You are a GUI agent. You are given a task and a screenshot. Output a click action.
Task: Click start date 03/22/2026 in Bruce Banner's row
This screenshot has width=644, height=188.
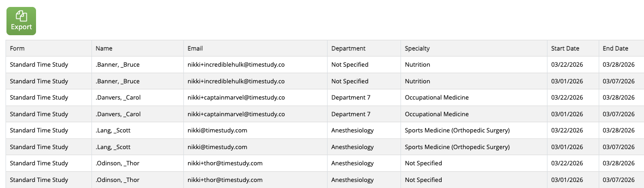pos(567,65)
